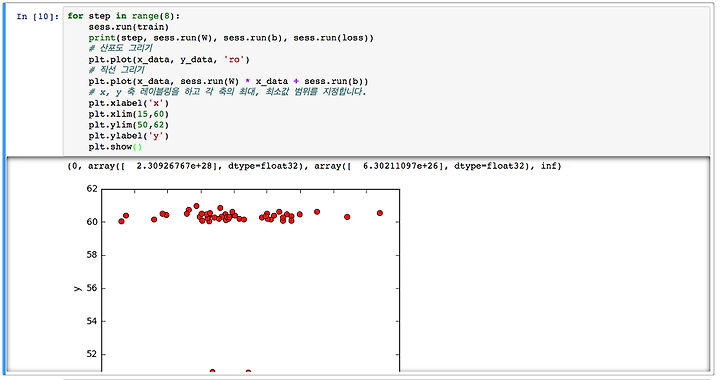Click the plt.ylabel('y') line
This screenshot has width=720, height=380.
click(129, 136)
